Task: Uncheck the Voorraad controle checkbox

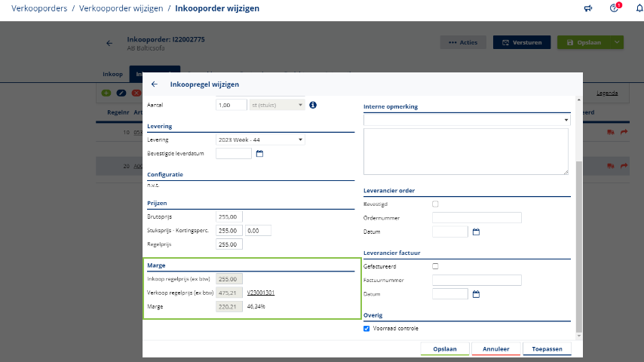Action: 366,329
